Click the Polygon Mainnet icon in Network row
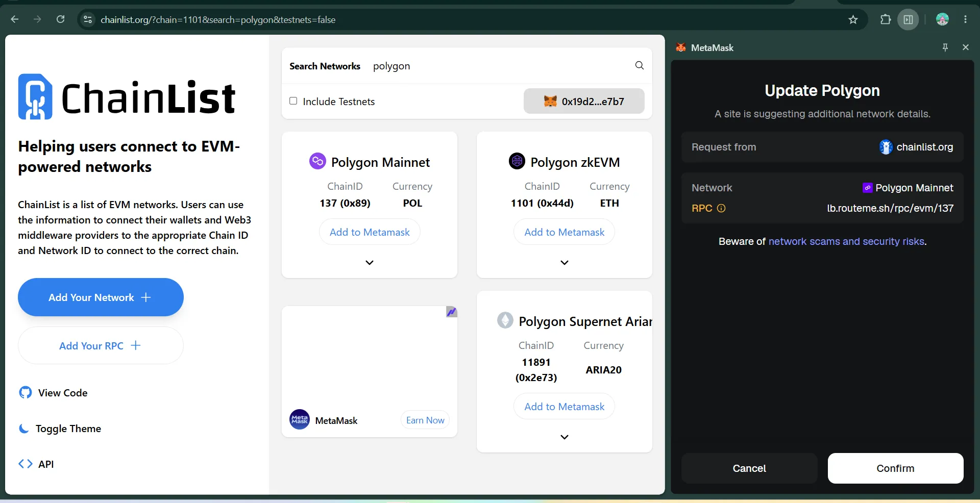The height and width of the screenshot is (503, 980). [867, 188]
